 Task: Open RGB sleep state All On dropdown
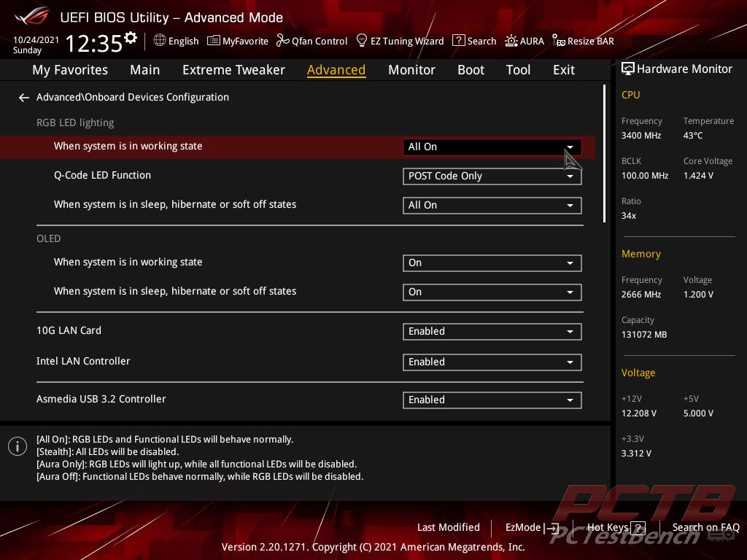[492, 205]
